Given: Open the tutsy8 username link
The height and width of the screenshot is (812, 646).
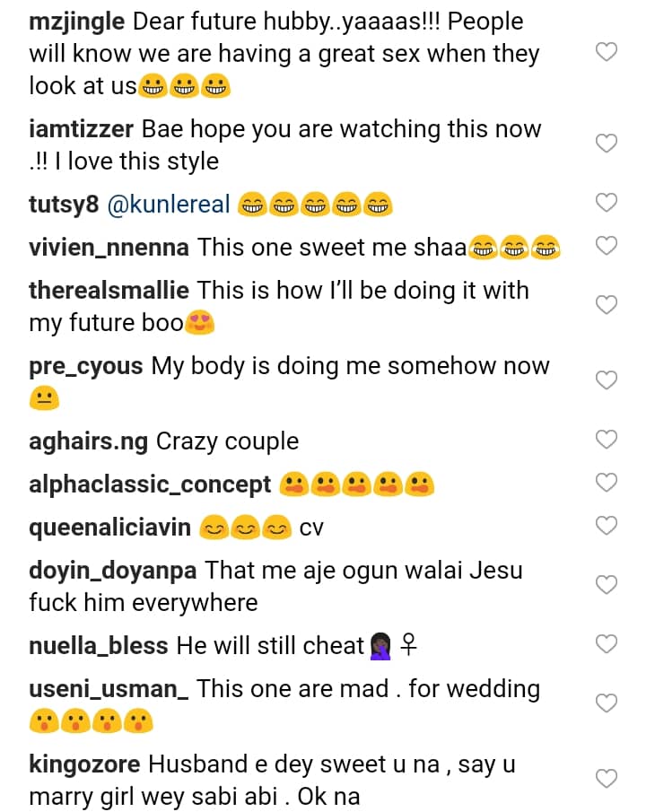Looking at the screenshot, I should (64, 205).
